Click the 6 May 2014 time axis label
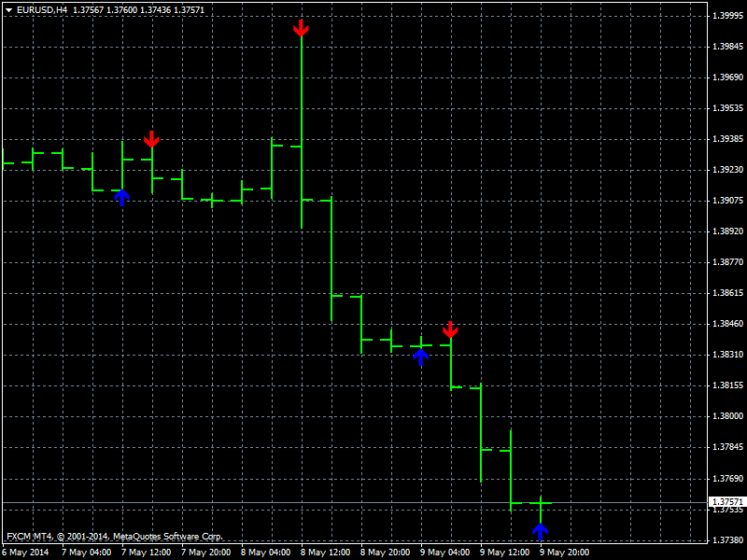 (x=26, y=553)
